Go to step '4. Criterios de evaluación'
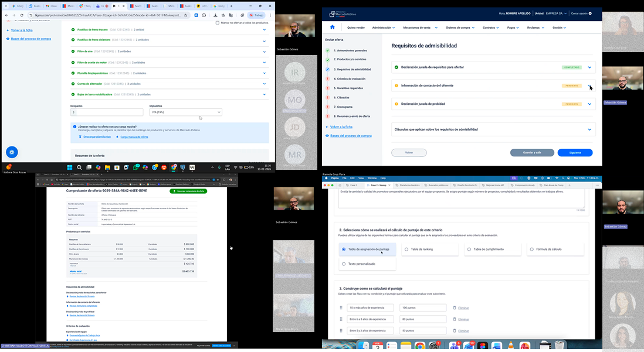 coord(350,78)
